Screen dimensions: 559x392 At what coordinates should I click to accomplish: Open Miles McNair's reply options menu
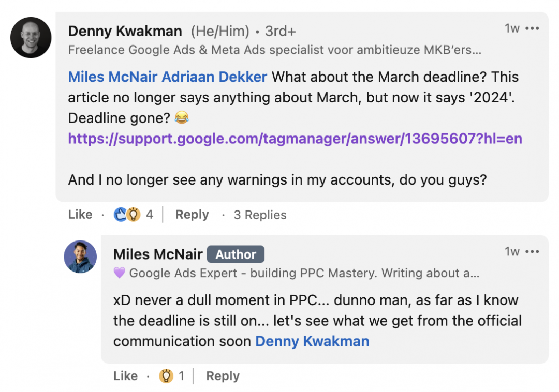[x=532, y=252]
